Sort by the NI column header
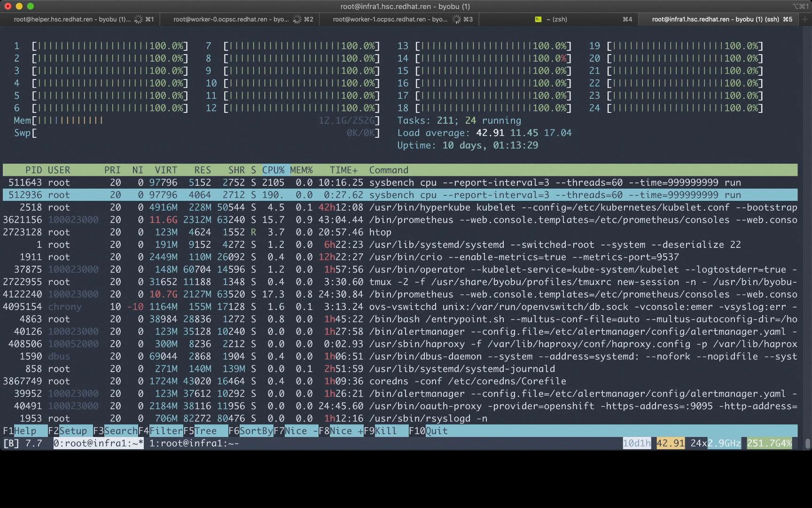 pos(138,170)
